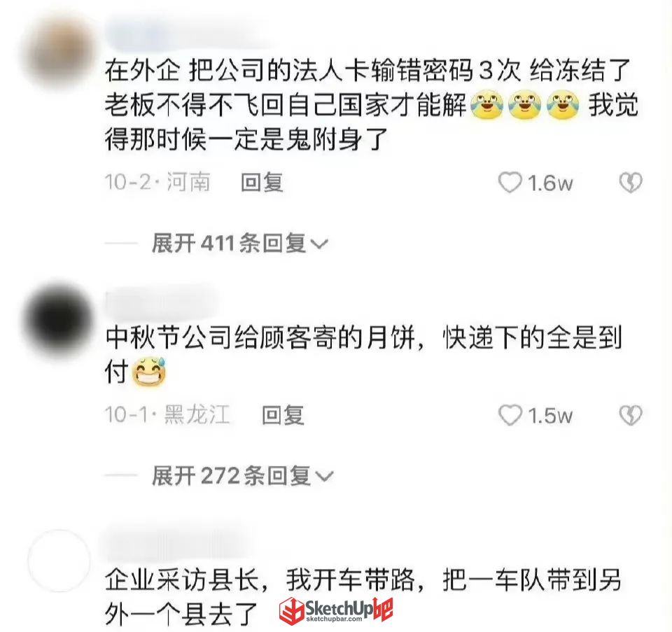Screen dimensions: 672x632
Task: Expand 展开272条回复 replies
Action: point(243,476)
